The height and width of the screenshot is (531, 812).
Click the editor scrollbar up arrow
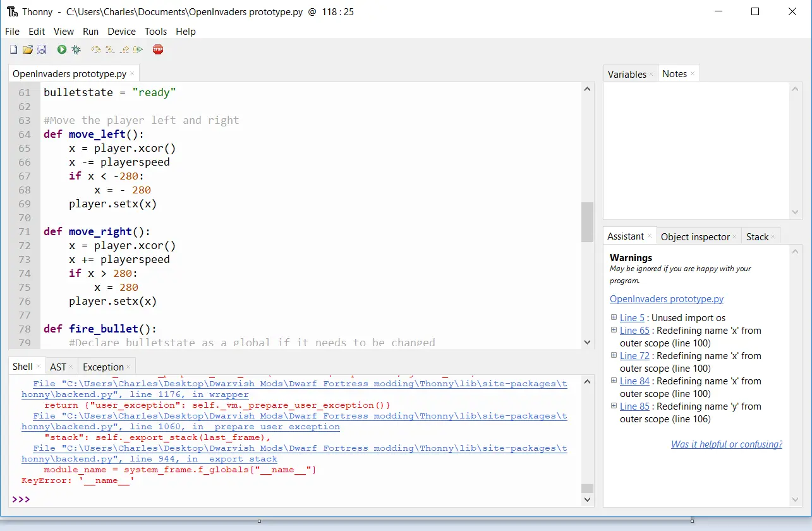[x=587, y=89]
